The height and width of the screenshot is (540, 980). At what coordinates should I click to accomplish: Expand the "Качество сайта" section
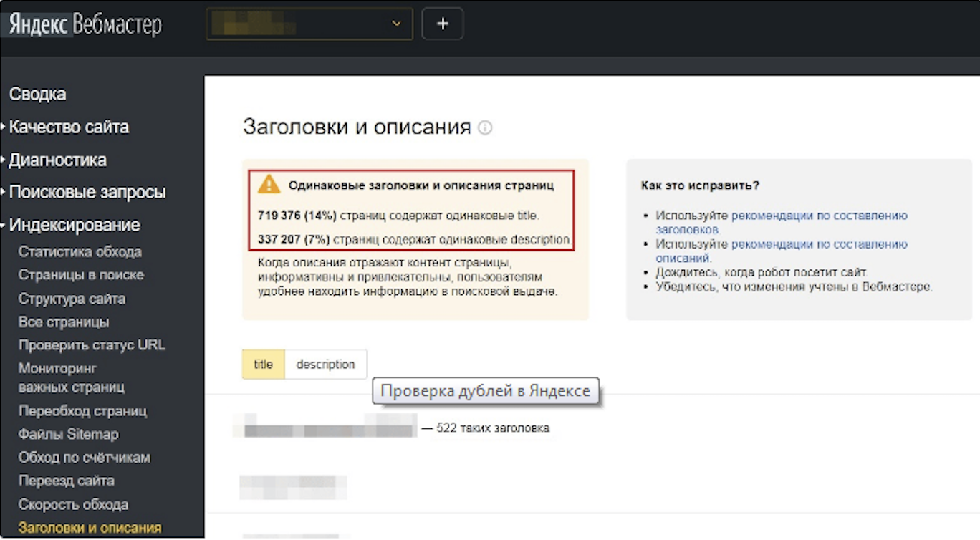coord(68,127)
